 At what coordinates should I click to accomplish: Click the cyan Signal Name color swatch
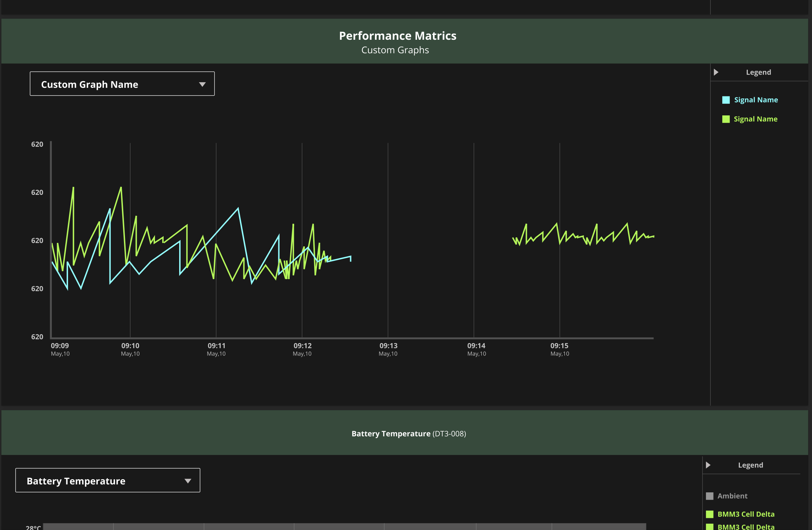tap(726, 100)
